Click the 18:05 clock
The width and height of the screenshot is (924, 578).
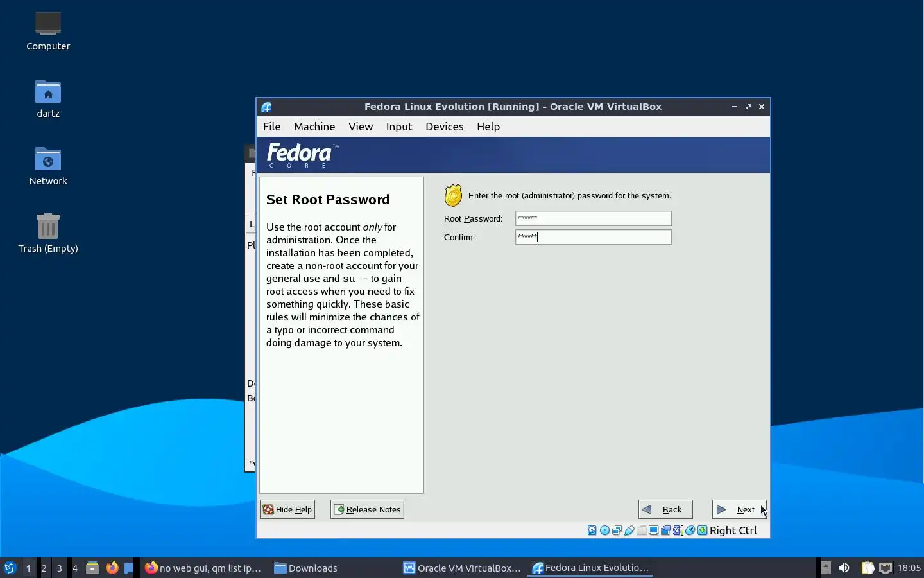pos(909,568)
